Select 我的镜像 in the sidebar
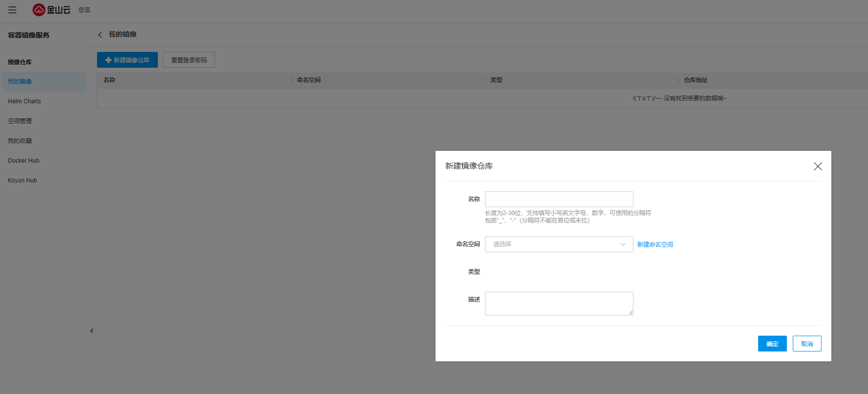 [x=20, y=82]
